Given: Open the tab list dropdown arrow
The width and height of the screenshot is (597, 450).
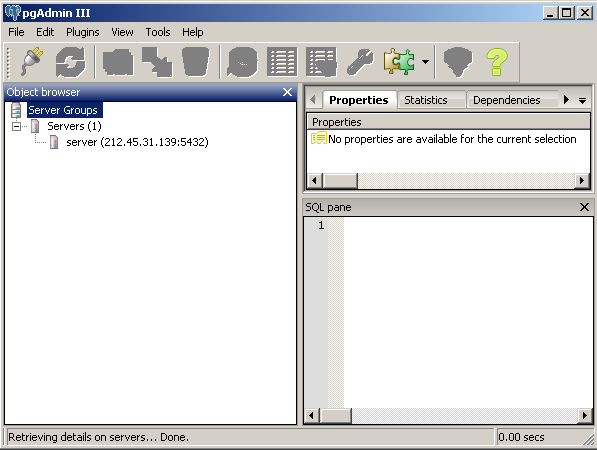Looking at the screenshot, I should [582, 101].
